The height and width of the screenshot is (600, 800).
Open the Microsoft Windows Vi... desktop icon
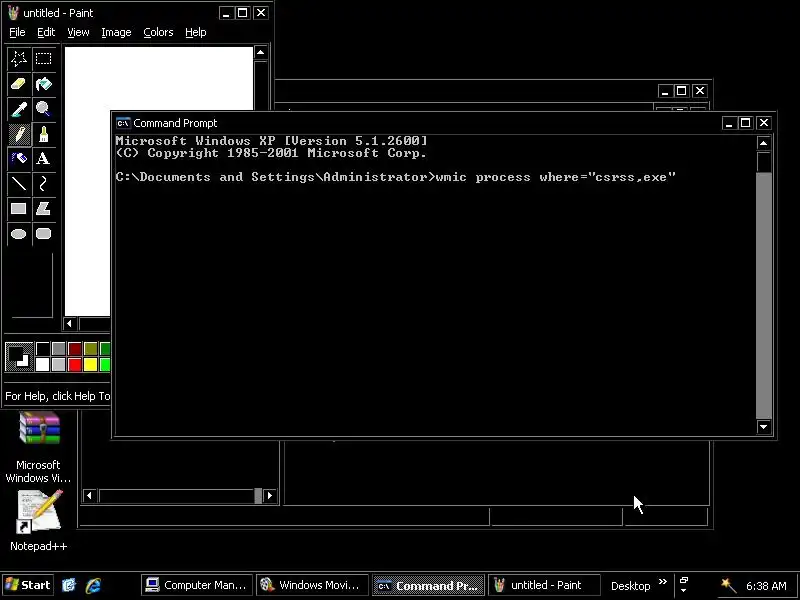click(x=39, y=447)
